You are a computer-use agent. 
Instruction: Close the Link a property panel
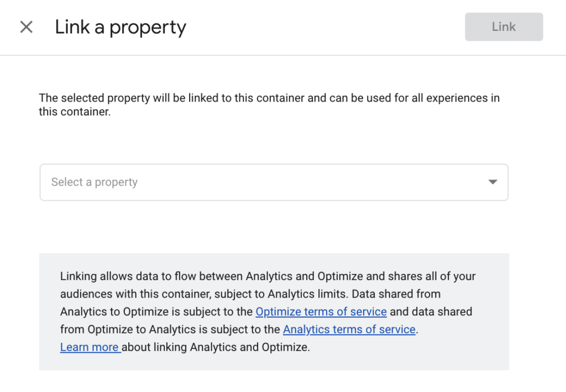[x=27, y=27]
